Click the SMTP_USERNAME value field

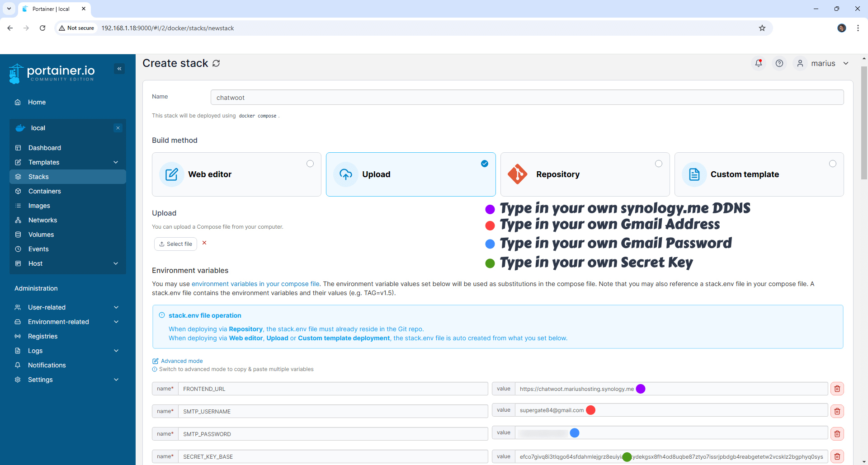point(671,410)
